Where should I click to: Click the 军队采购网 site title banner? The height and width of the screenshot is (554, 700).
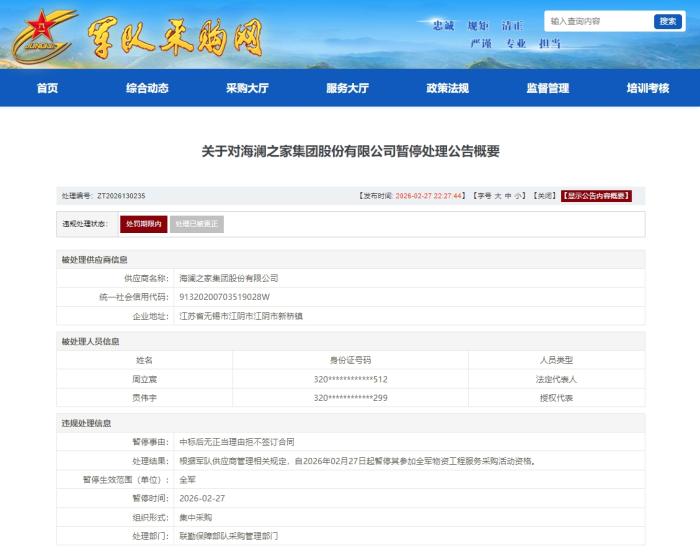[x=176, y=38]
